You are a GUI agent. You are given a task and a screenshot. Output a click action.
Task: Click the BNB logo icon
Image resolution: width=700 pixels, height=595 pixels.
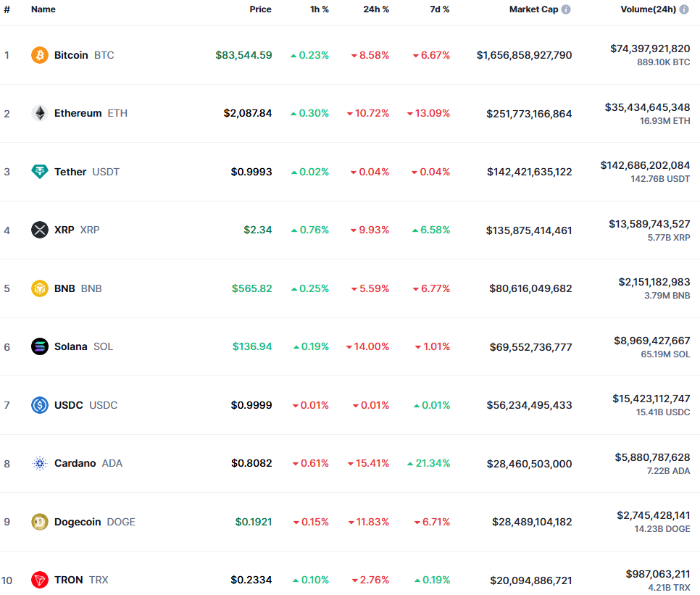click(40, 288)
